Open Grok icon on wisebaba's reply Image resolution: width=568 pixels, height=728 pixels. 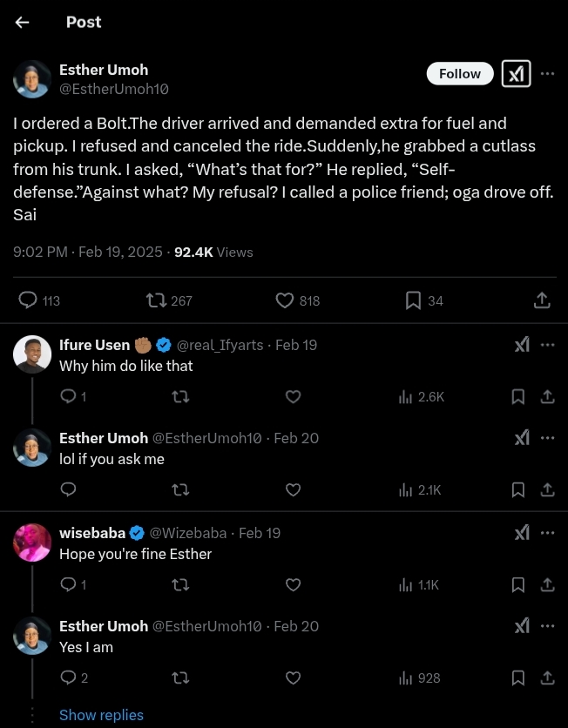click(x=522, y=532)
